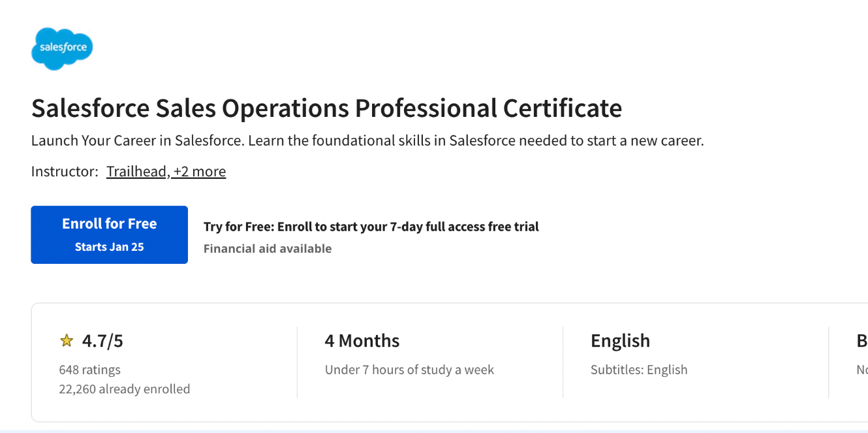The image size is (868, 433).
Task: Click the English language heading
Action: 620,341
